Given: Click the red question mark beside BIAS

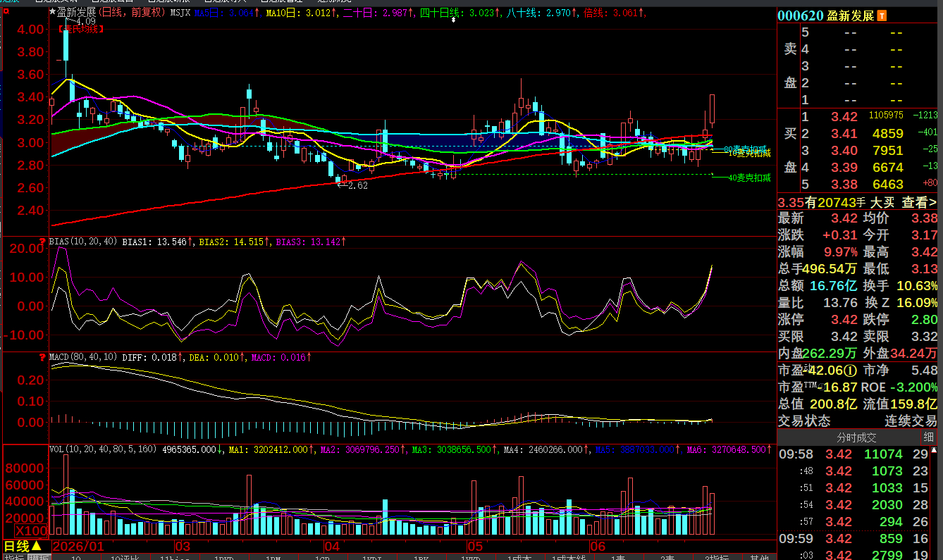Looking at the screenshot, I should click(42, 242).
